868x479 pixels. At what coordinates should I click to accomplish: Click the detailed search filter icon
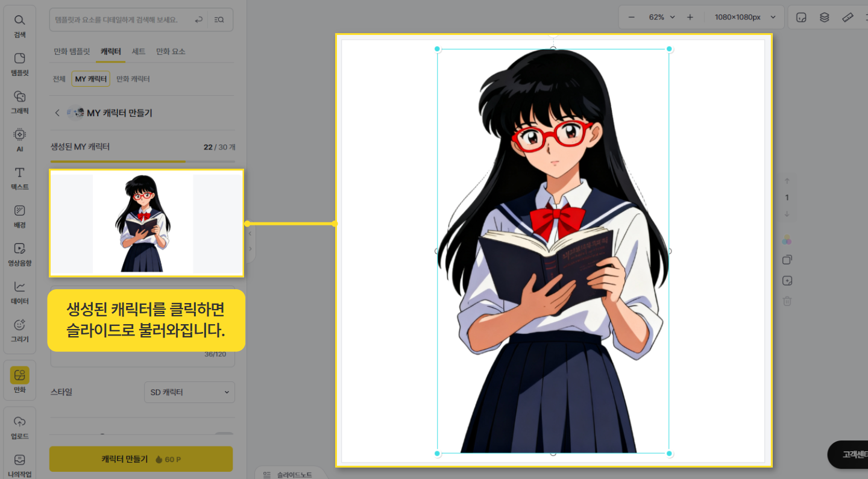click(219, 20)
